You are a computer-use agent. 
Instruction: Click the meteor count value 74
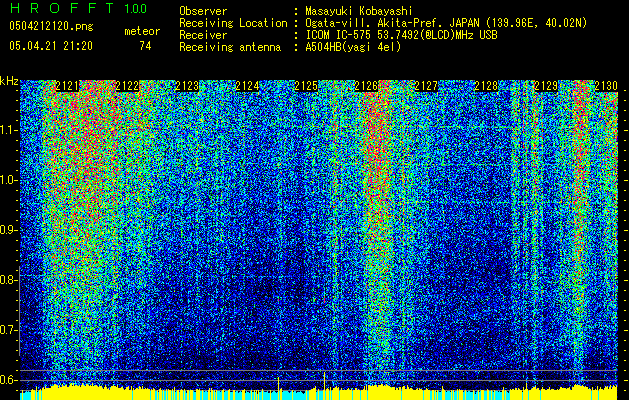pyautogui.click(x=145, y=46)
